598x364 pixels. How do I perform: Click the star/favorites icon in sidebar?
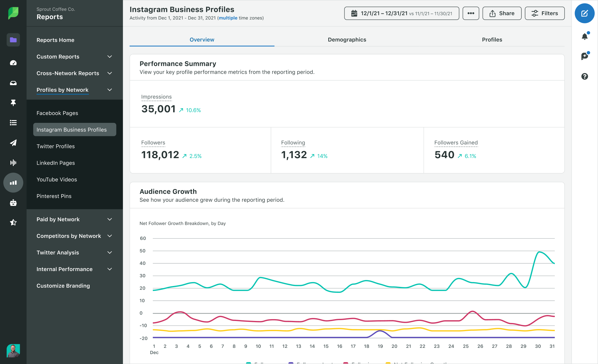[13, 222]
